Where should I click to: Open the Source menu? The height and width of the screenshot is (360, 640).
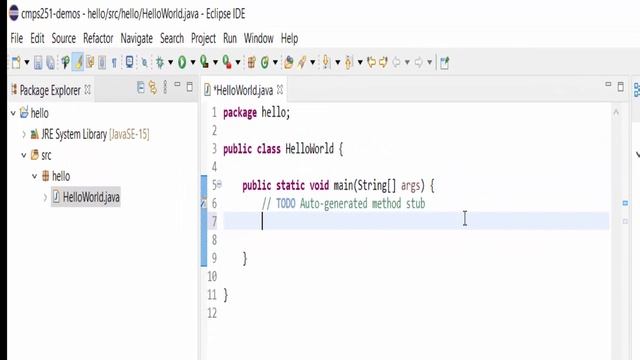point(64,38)
